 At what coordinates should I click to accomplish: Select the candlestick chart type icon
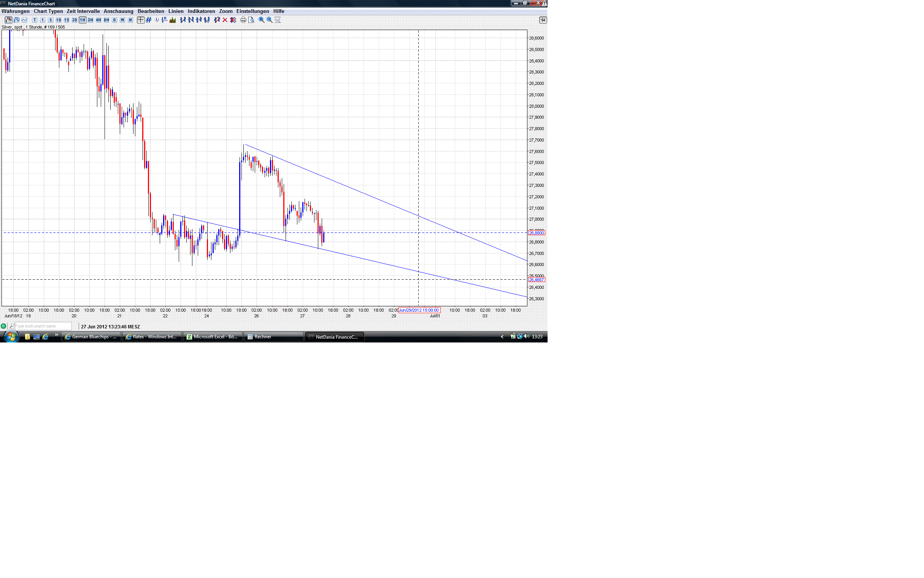[x=8, y=20]
